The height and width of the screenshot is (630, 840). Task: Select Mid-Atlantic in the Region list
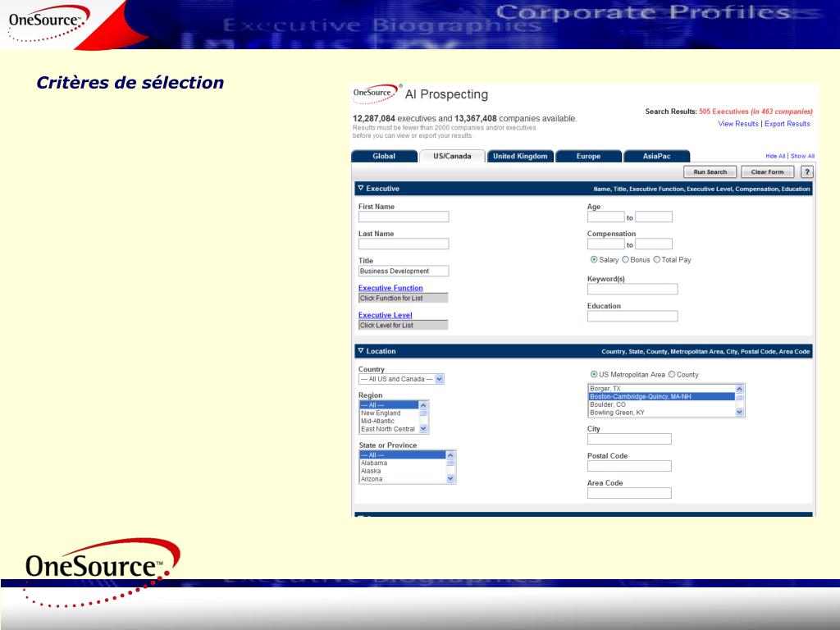(389, 421)
